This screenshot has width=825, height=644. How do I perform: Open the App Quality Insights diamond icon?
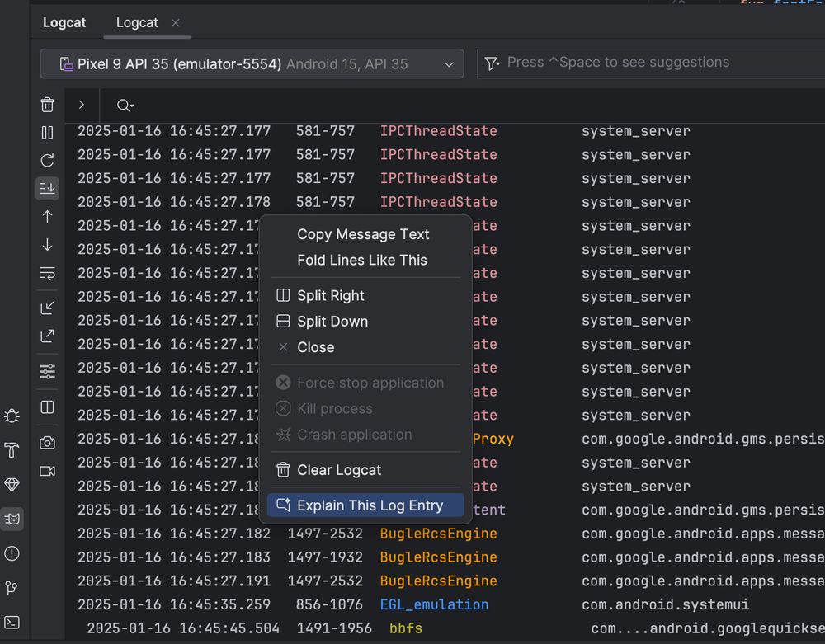point(12,484)
